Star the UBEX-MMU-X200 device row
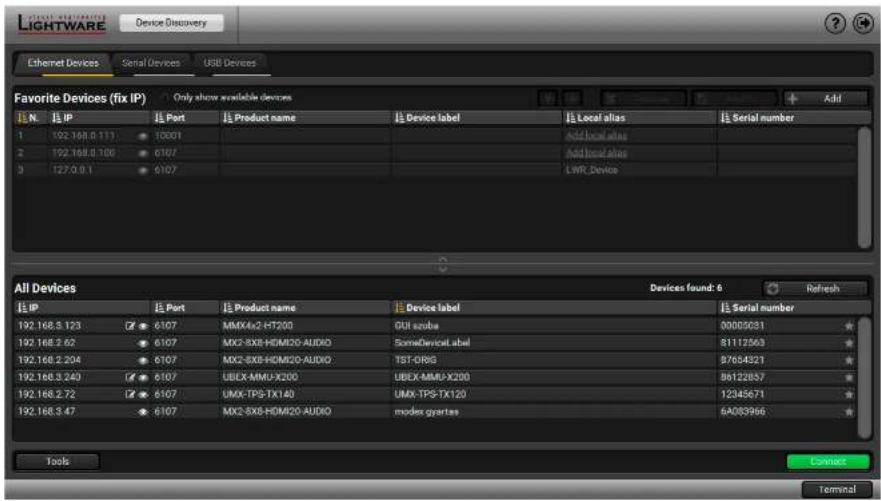Image resolution: width=881 pixels, height=501 pixels. [849, 377]
